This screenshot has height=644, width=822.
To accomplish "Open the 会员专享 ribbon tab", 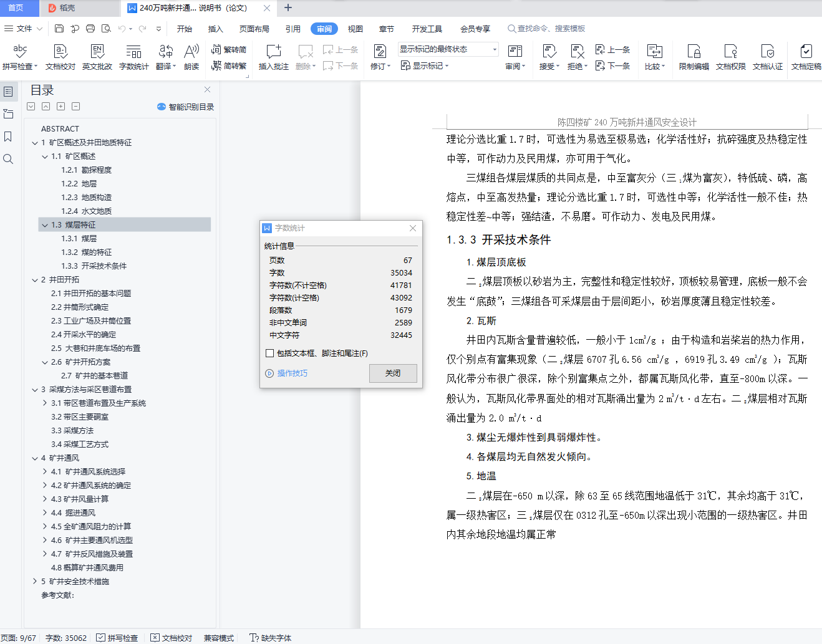I will (475, 29).
